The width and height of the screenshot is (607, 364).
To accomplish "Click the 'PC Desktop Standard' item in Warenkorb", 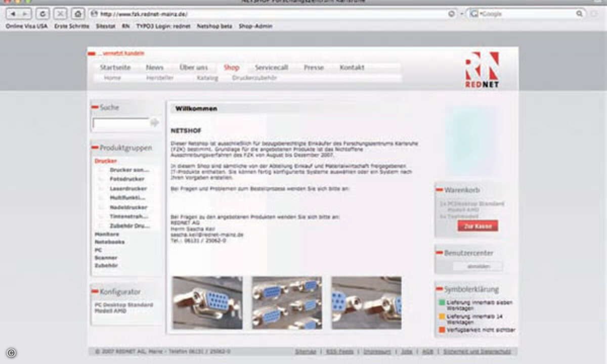I will 472,206.
